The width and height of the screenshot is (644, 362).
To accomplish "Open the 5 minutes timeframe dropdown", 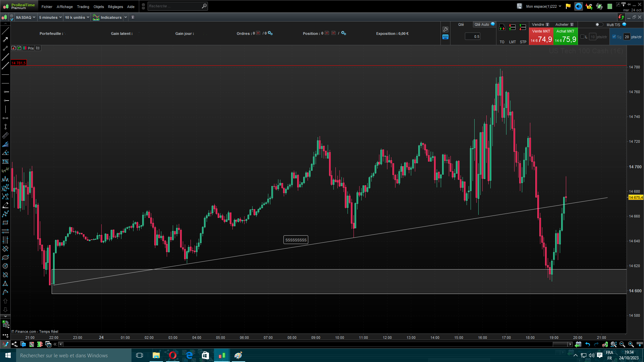I will click(50, 17).
